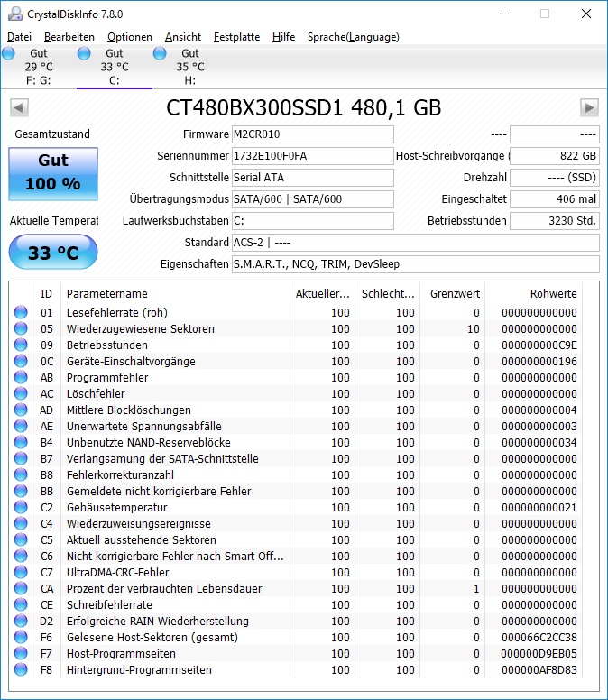Click the Firmware field M2CR010

click(x=312, y=134)
